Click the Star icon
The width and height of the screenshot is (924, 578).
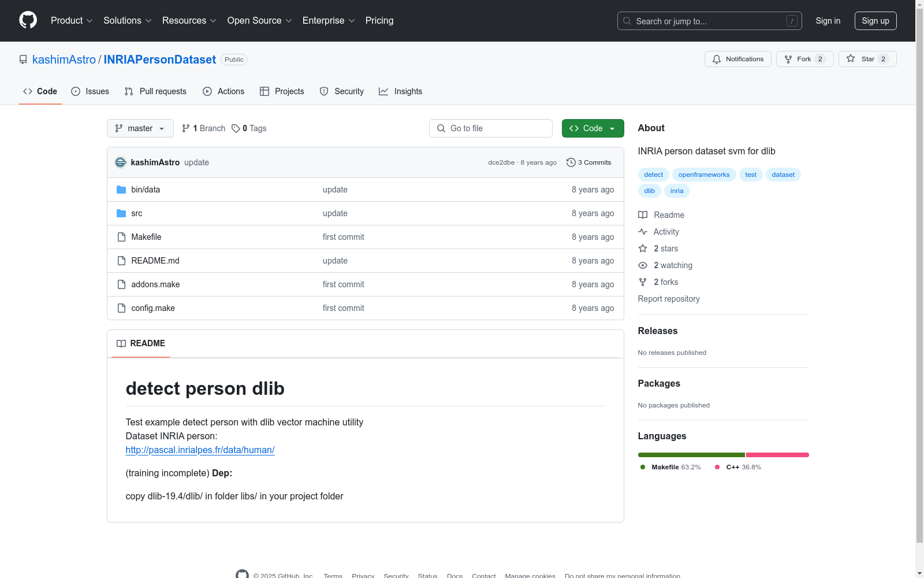coord(851,58)
